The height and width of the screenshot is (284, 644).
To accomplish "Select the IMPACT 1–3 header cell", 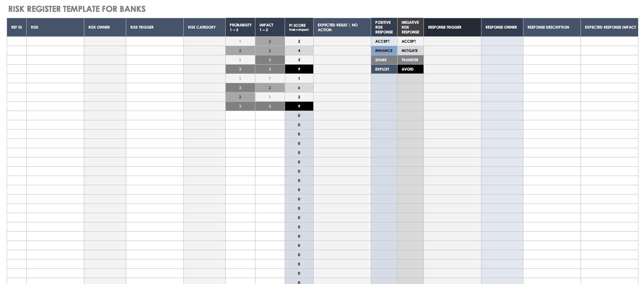I will [x=270, y=27].
